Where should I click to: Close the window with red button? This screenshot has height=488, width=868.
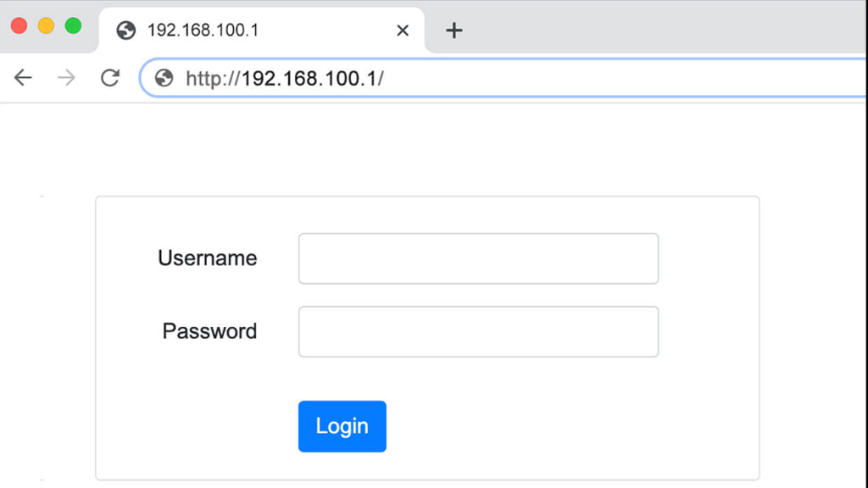19,26
